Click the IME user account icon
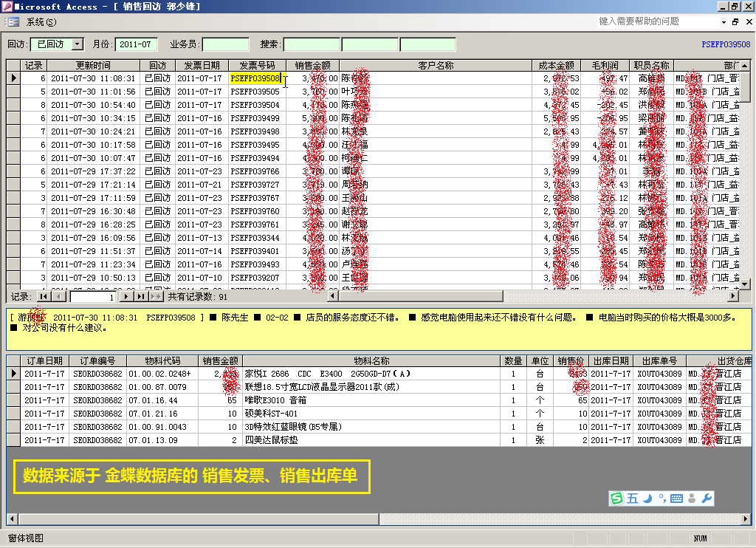This screenshot has width=756, height=548. 692,499
